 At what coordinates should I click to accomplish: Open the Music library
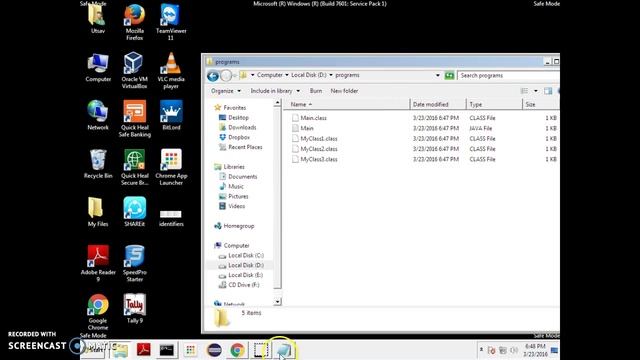coord(236,187)
